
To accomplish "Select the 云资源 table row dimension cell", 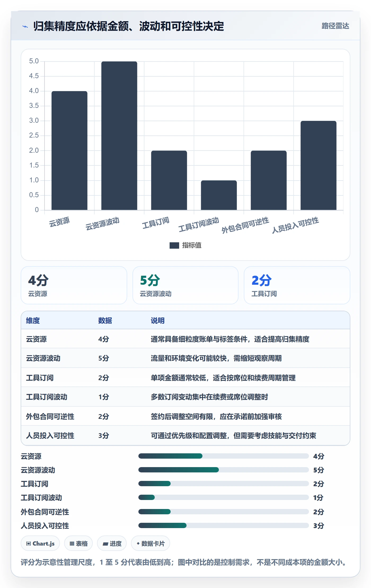I will click(x=36, y=339).
